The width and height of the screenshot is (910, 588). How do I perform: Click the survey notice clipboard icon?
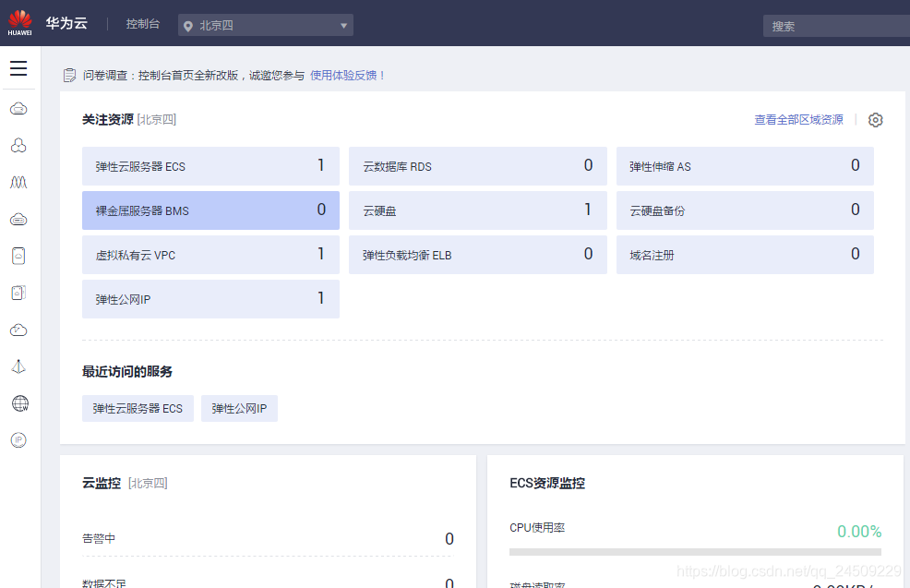[x=69, y=76]
